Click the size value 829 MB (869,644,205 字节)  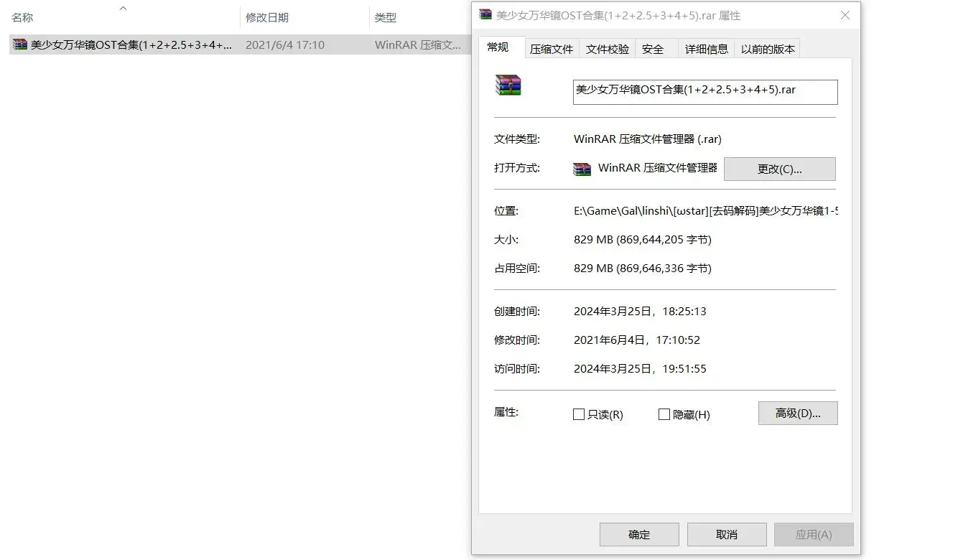pos(643,240)
